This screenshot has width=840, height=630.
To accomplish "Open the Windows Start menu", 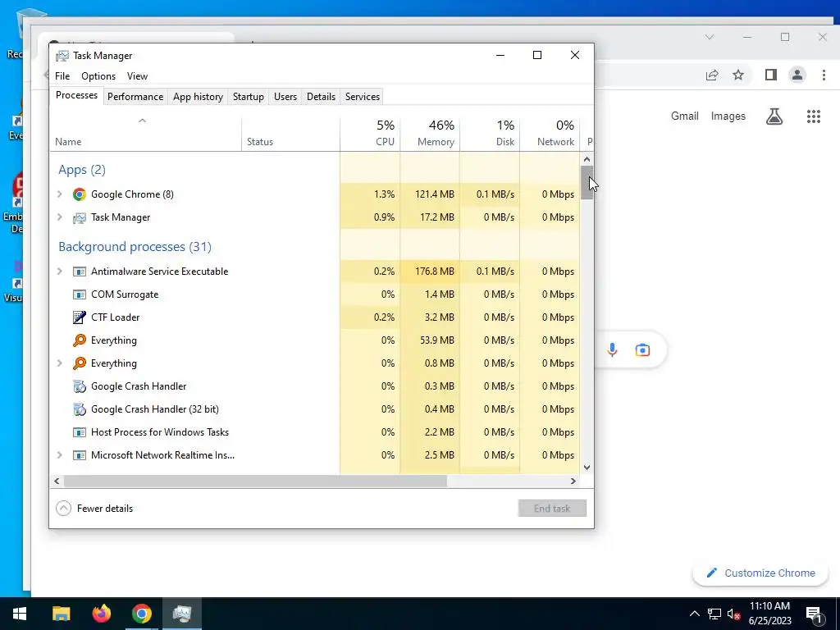I will (20, 614).
